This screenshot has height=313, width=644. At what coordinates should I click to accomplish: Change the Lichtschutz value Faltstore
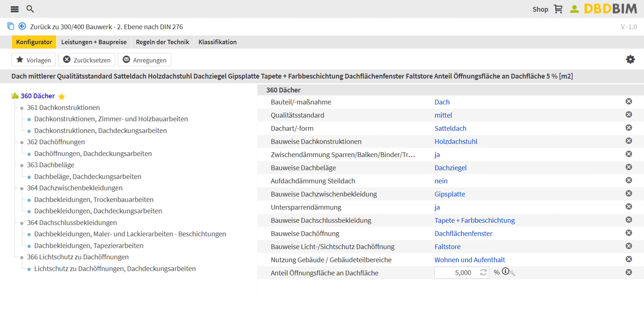448,247
